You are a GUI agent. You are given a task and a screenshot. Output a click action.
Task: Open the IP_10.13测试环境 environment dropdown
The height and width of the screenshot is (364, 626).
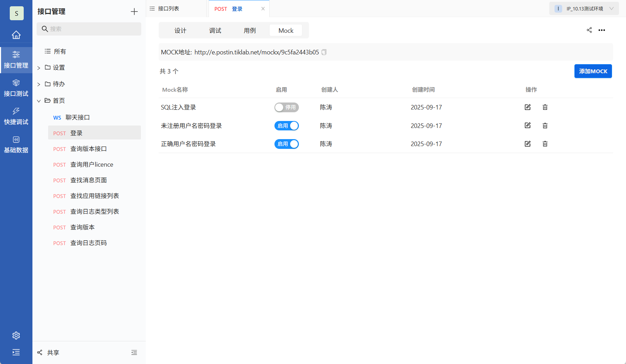point(584,8)
